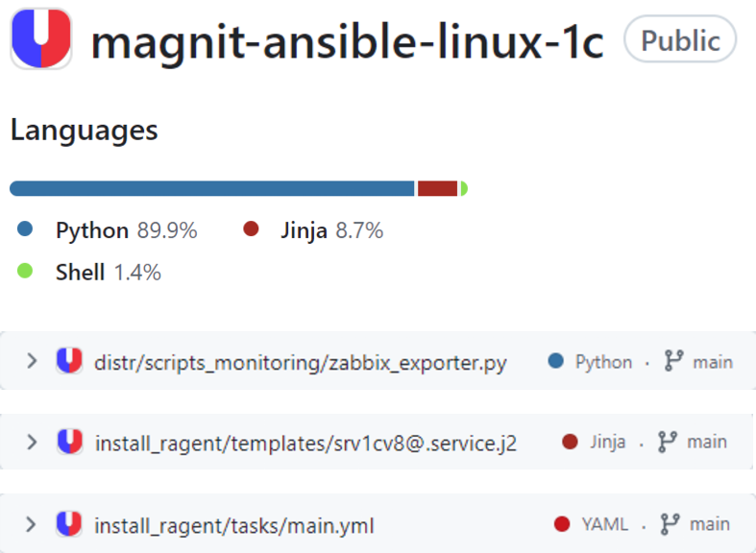Click the magnit-ansible-linux-1c repository avatar
Viewport: 756px width, 553px height.
click(41, 38)
